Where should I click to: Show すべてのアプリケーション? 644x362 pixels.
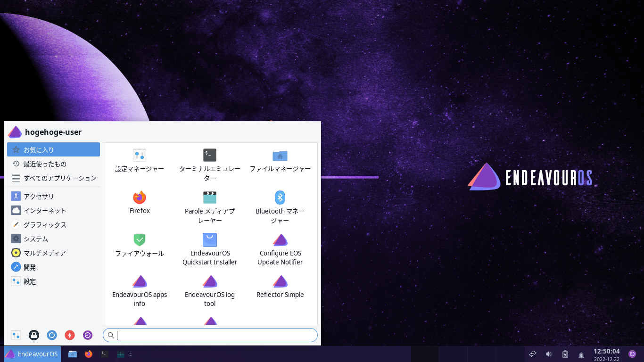coord(53,178)
